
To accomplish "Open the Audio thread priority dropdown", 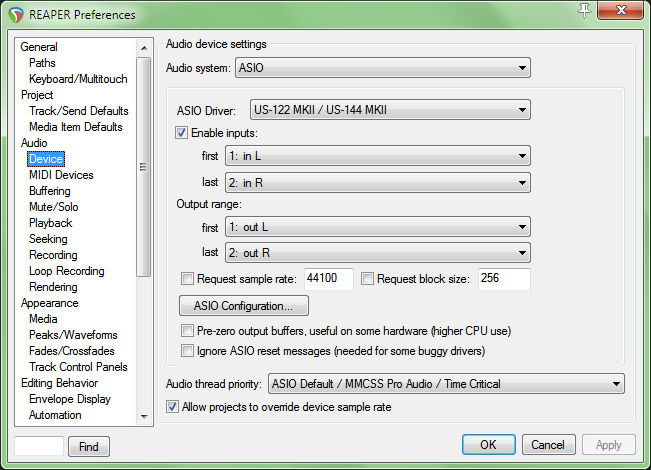I will (x=446, y=384).
